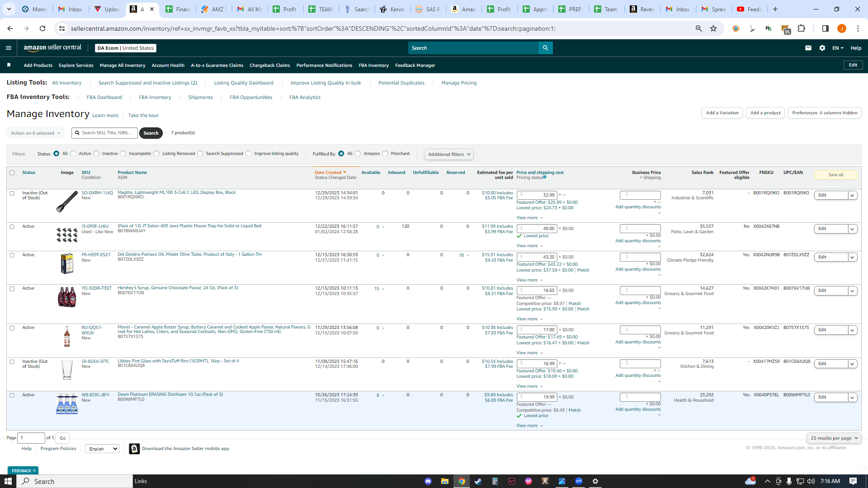This screenshot has height=488, width=868.
Task: Click the Add a product button
Action: coord(765,113)
